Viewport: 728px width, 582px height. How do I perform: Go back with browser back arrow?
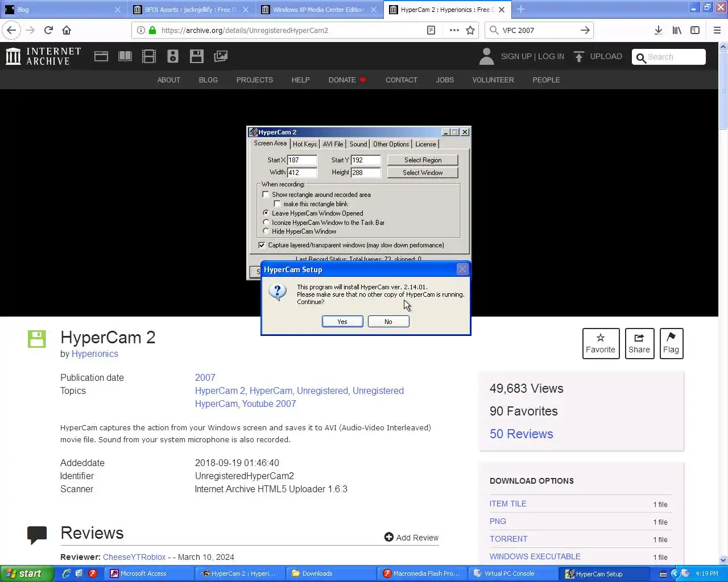12,30
